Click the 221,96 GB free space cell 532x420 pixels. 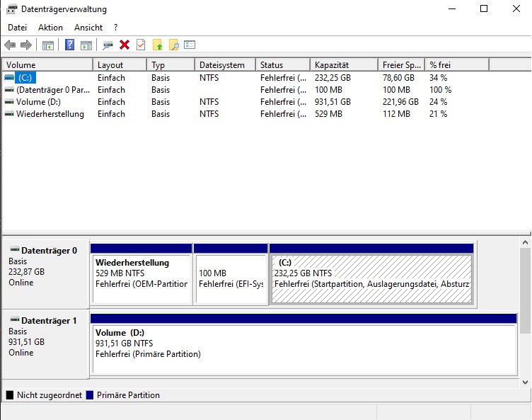click(x=400, y=102)
